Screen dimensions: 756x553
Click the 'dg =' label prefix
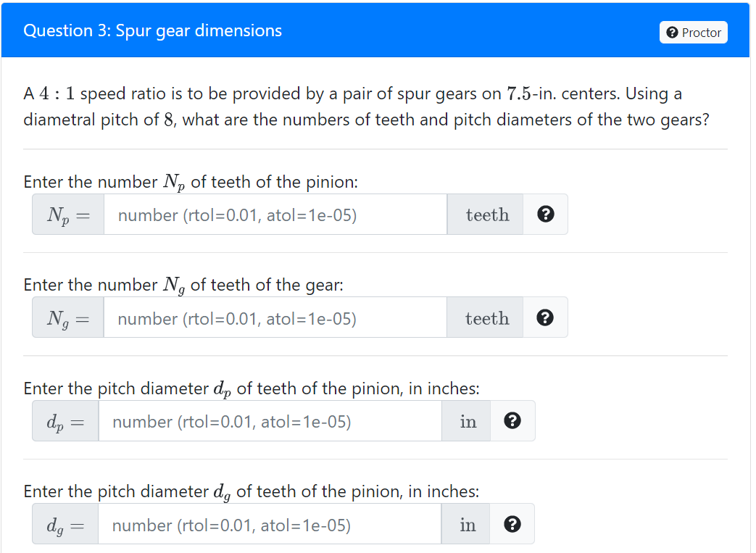[65, 524]
